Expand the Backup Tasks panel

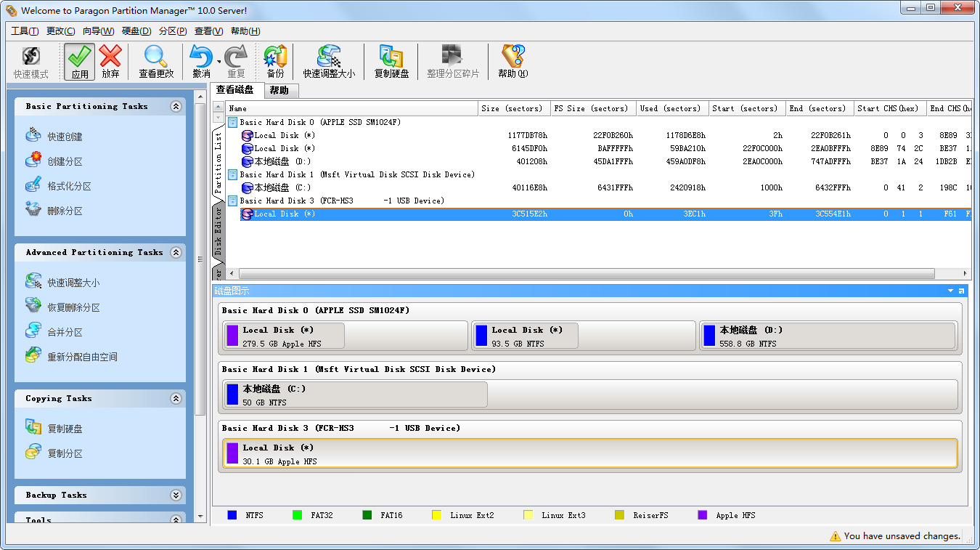click(x=176, y=495)
